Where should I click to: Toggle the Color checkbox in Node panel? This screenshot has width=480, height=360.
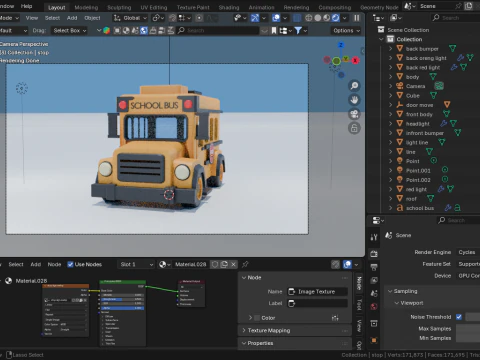tap(257, 318)
